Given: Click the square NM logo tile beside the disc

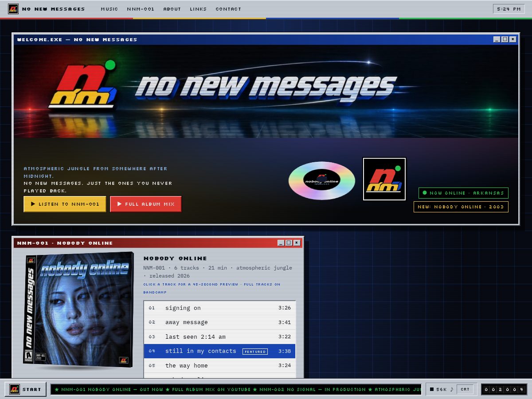Looking at the screenshot, I should [384, 179].
